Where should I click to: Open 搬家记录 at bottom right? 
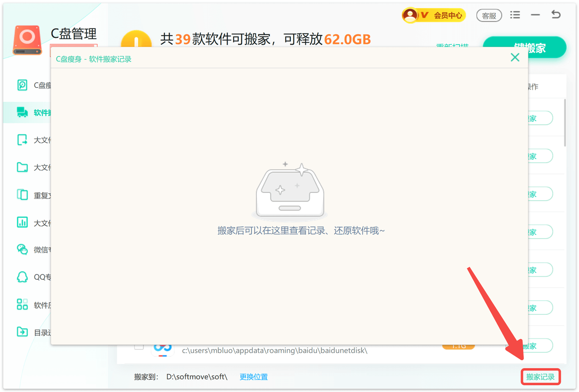coord(540,377)
